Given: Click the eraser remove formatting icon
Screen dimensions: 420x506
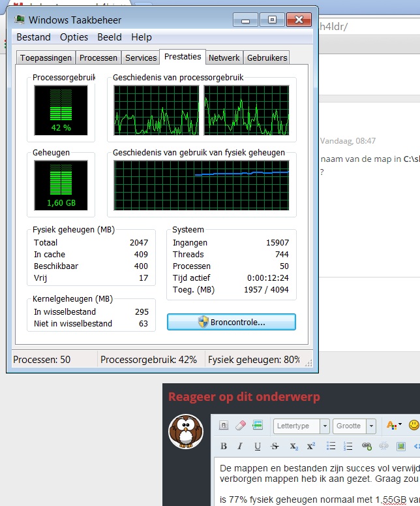Looking at the screenshot, I should coord(241,426).
